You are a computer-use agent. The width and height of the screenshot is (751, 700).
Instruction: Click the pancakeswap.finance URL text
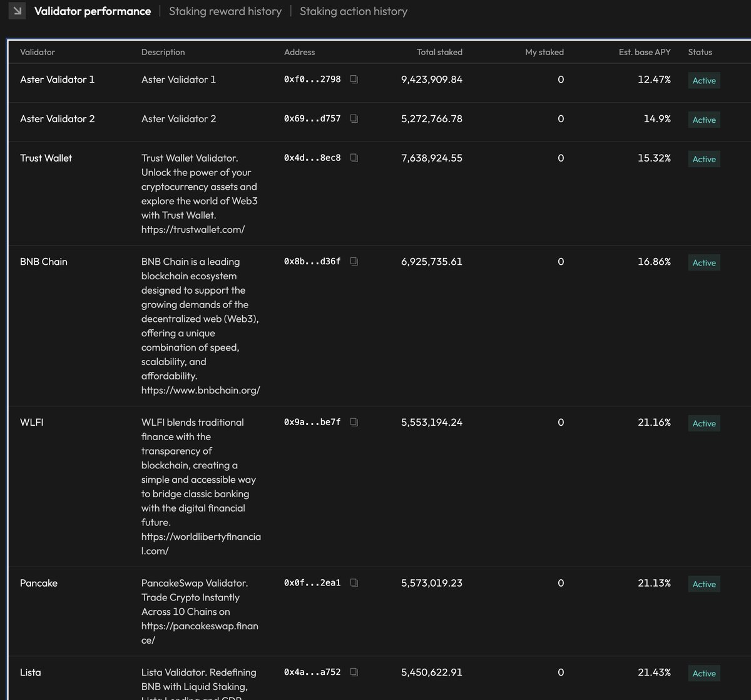tap(200, 633)
